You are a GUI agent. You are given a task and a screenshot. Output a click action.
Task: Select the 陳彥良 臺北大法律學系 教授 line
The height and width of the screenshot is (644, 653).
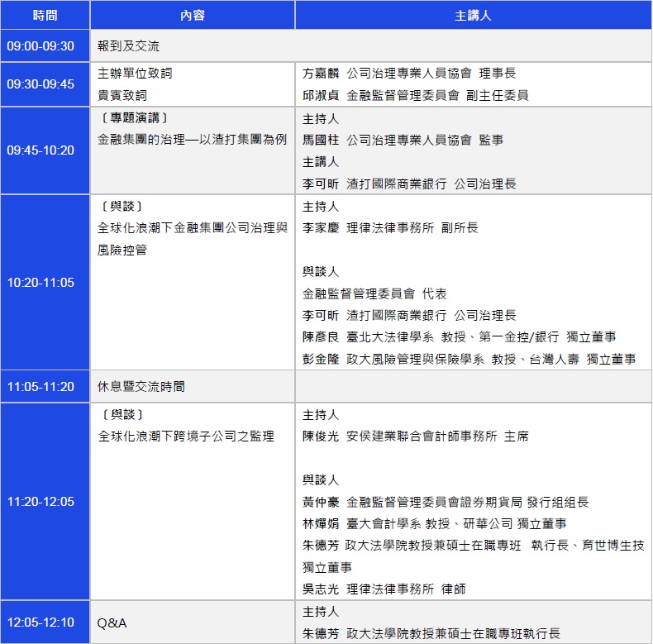point(460,337)
